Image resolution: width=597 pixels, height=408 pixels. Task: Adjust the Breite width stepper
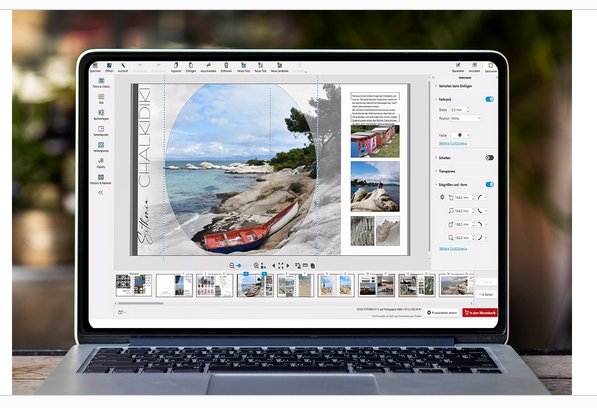click(x=468, y=110)
